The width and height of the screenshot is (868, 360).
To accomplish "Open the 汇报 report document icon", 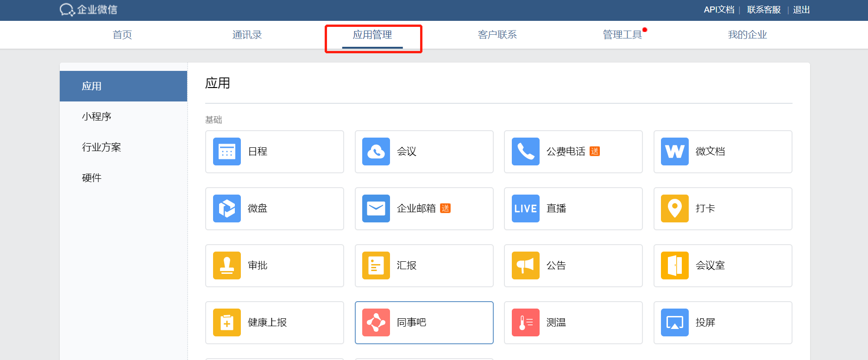I will click(376, 265).
